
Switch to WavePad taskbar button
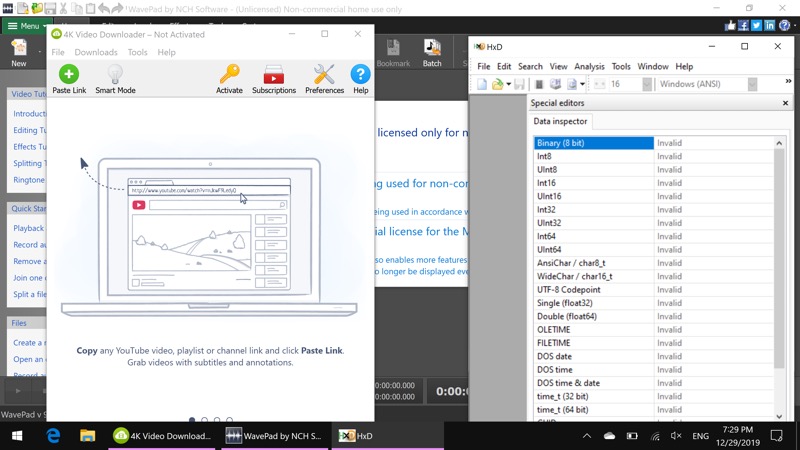[274, 436]
